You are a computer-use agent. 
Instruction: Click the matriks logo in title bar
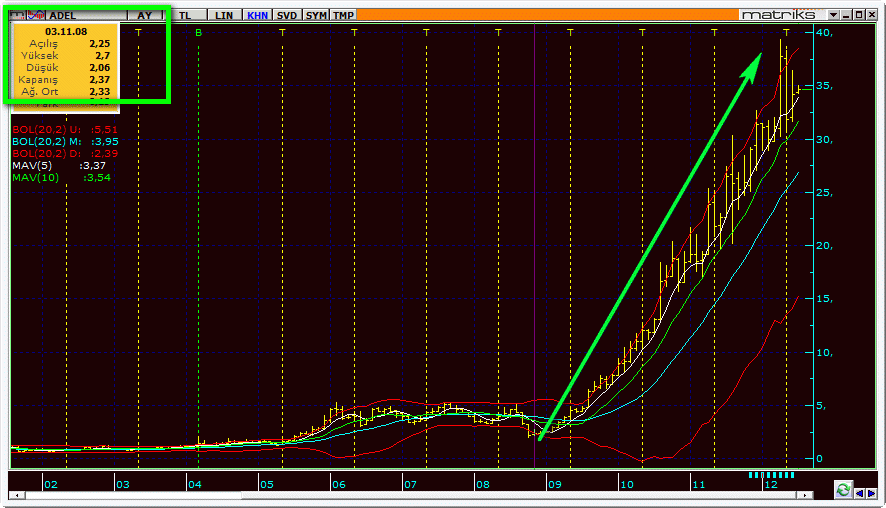(x=779, y=15)
